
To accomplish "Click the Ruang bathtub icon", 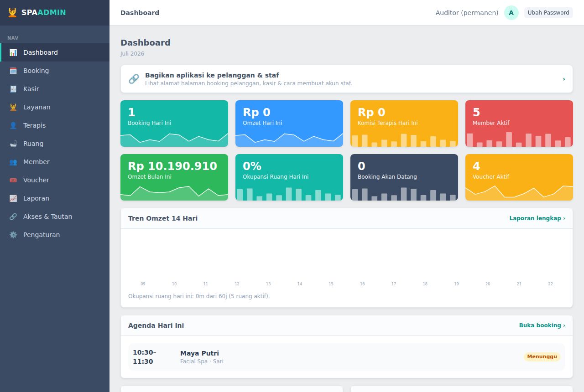I will pyautogui.click(x=13, y=144).
